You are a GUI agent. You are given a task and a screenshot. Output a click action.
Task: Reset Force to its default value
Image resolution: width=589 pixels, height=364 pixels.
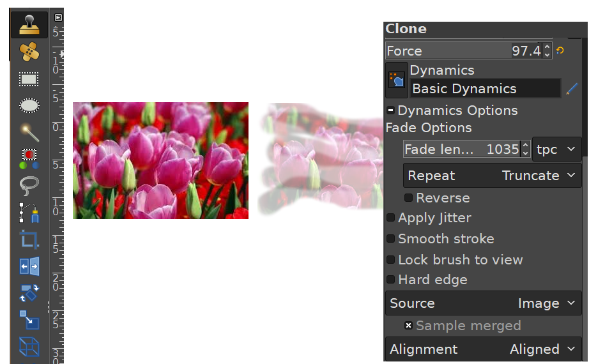560,51
